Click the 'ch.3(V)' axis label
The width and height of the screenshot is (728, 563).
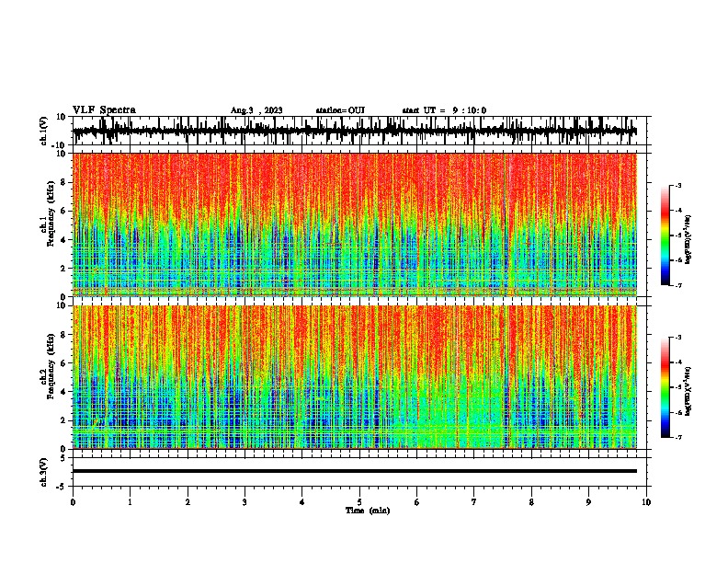44,473
